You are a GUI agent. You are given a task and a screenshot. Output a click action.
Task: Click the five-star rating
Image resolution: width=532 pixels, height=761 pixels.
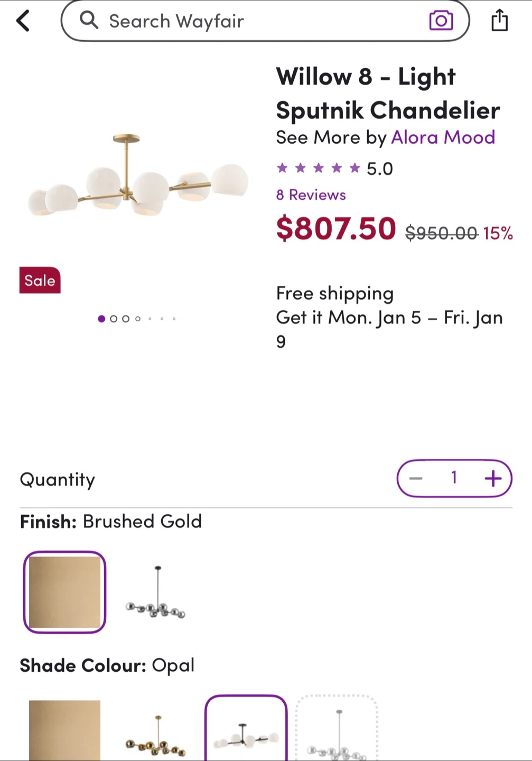(x=318, y=169)
